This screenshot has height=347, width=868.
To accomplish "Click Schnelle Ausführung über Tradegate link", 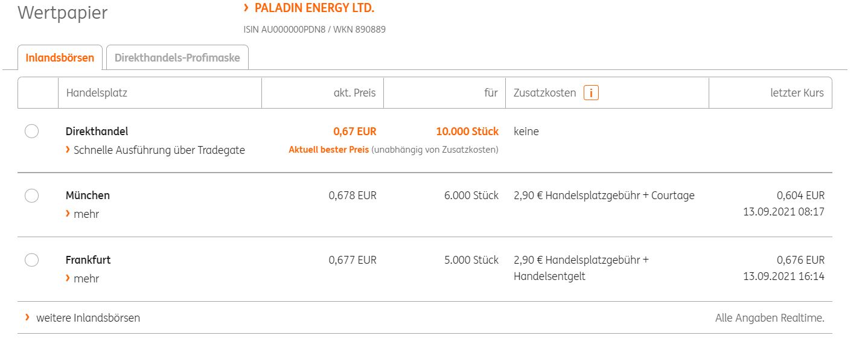I will pyautogui.click(x=159, y=150).
